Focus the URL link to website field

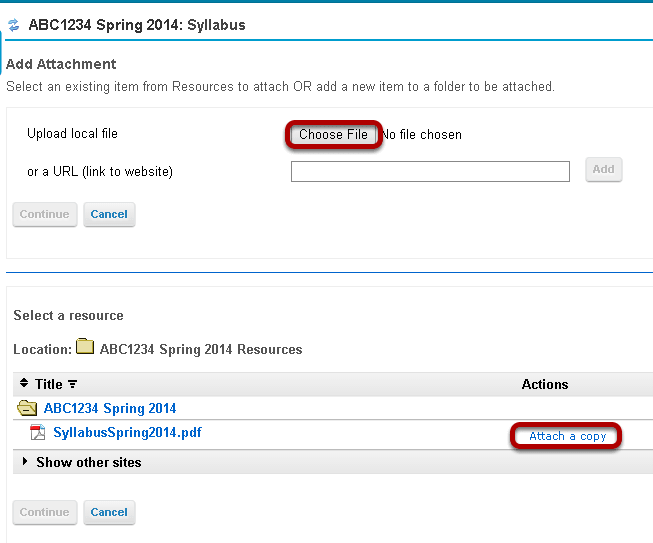(430, 172)
